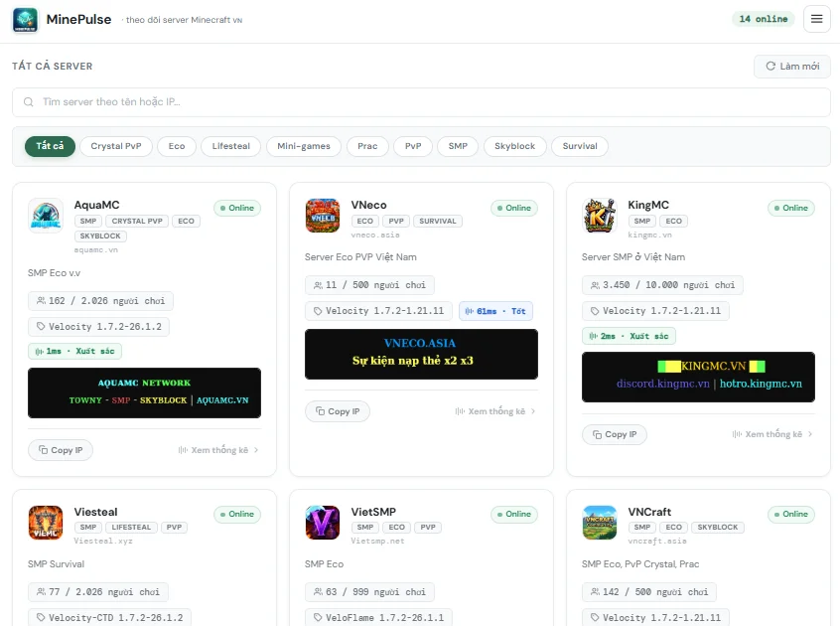This screenshot has height=626, width=840.
Task: Click the KingMC server icon
Action: pyautogui.click(x=600, y=216)
